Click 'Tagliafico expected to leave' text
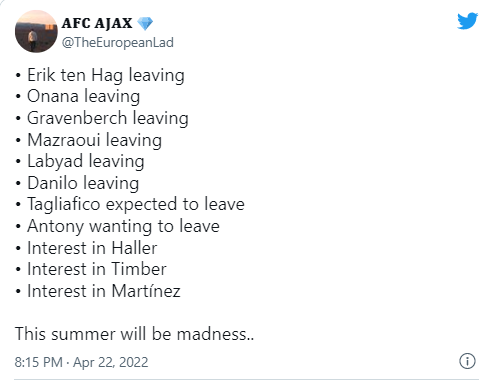 136,204
